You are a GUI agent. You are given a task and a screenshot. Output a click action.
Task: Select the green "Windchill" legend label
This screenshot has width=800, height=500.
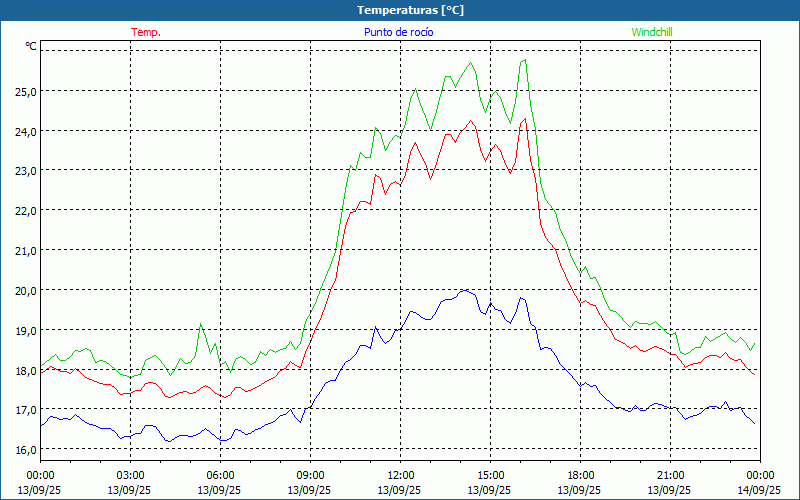point(652,32)
